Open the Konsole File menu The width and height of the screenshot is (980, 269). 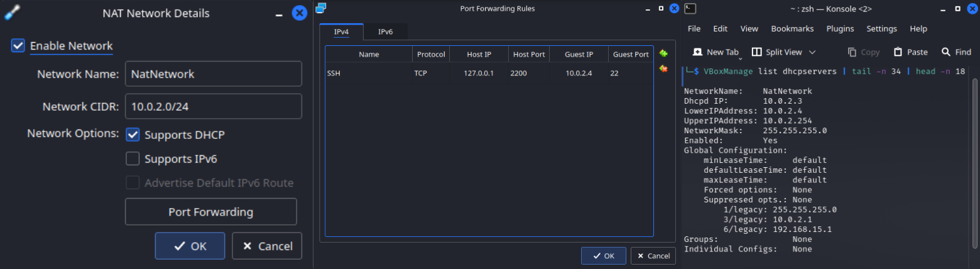tap(694, 29)
